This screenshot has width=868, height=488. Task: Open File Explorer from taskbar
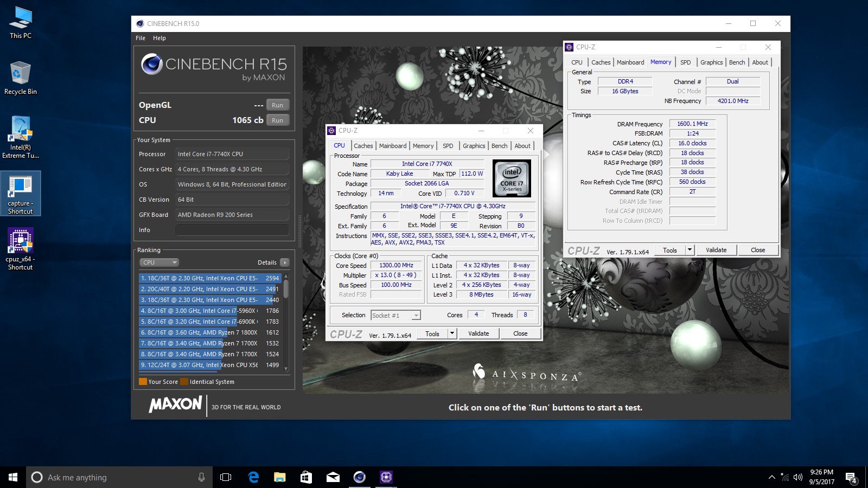[279, 477]
